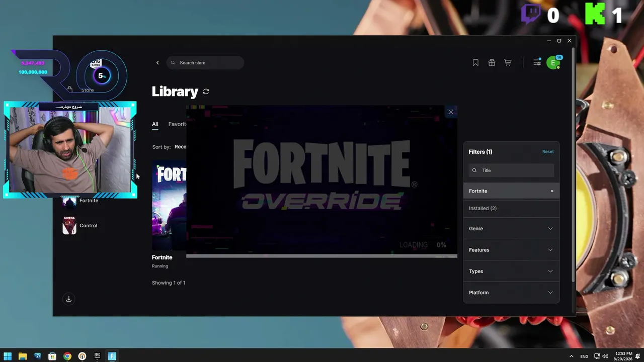This screenshot has height=362, width=644.
Task: Reset all library filters
Action: point(548,152)
